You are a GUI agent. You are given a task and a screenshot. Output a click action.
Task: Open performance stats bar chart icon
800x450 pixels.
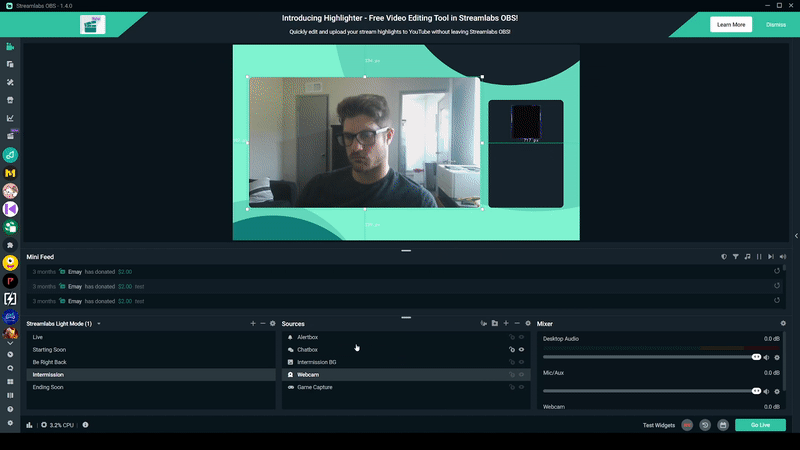30,425
